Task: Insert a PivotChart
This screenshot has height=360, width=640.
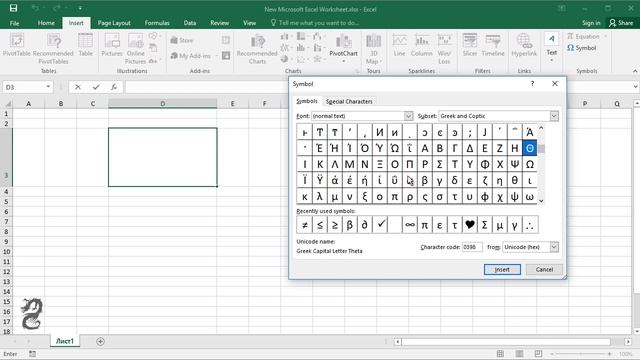Action: pos(343,48)
